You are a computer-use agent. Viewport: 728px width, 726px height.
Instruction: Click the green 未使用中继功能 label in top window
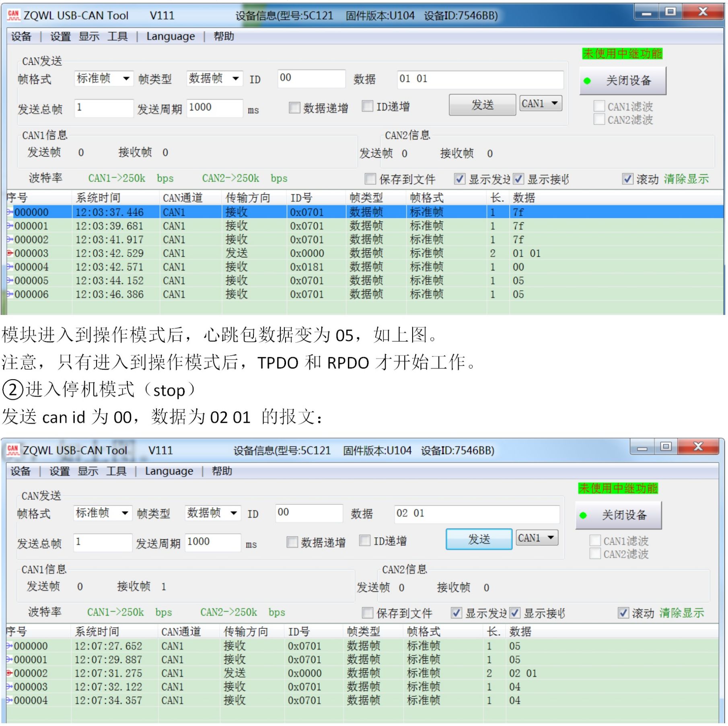point(622,53)
